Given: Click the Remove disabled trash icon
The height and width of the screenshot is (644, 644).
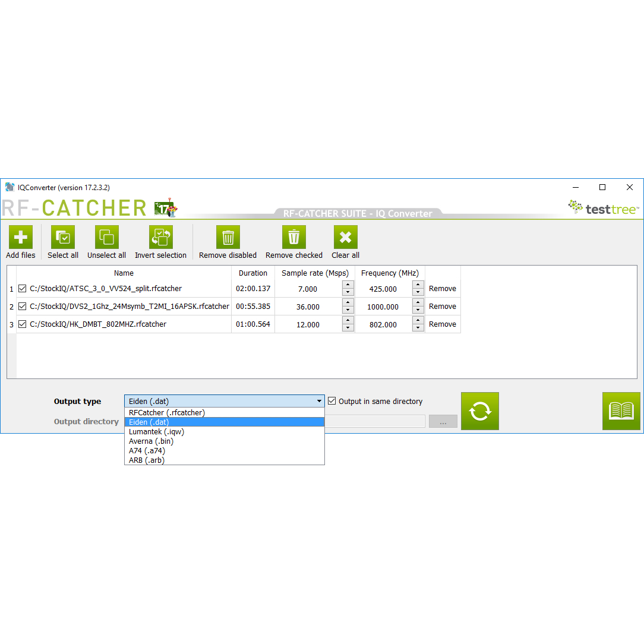Looking at the screenshot, I should pos(228,238).
